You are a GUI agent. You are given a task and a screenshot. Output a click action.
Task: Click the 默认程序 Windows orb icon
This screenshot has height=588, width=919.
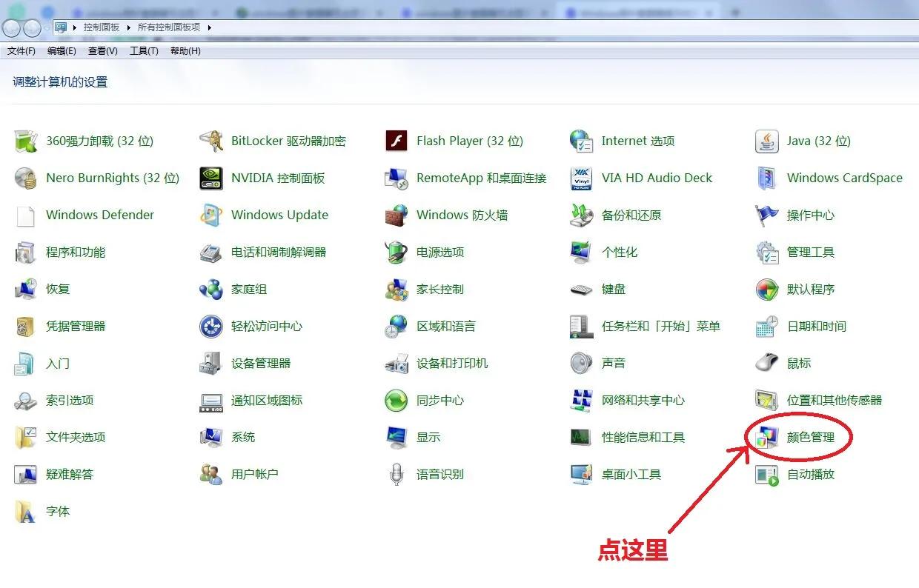click(x=767, y=289)
